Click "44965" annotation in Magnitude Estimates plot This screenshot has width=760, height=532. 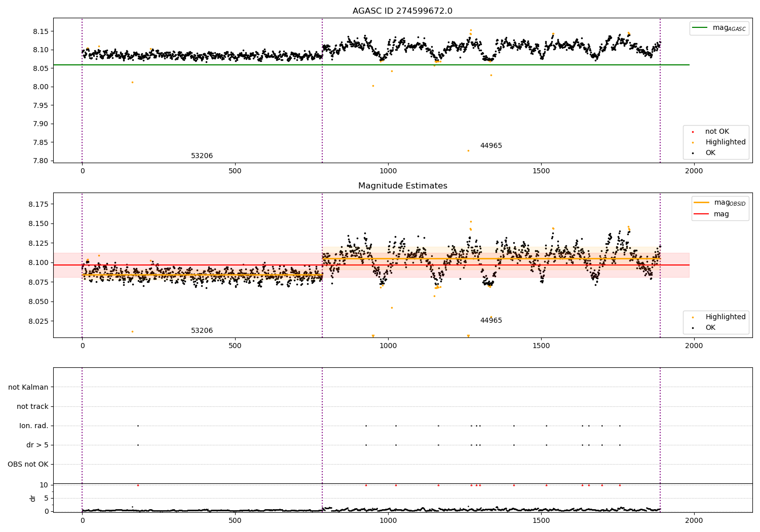pyautogui.click(x=491, y=321)
